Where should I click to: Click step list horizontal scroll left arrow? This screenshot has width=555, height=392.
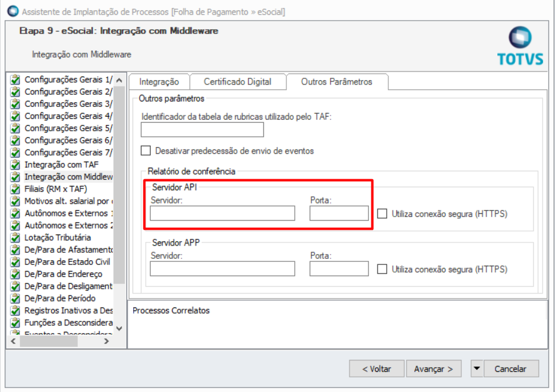(x=13, y=342)
